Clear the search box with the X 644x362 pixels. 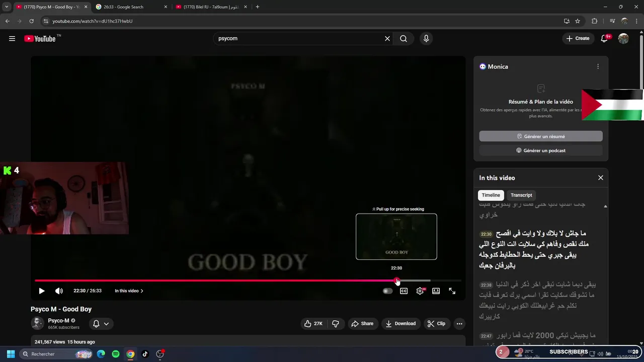pos(387,38)
